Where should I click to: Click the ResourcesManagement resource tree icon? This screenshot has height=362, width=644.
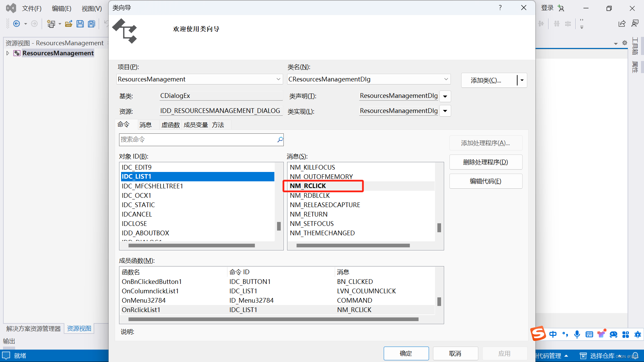17,53
